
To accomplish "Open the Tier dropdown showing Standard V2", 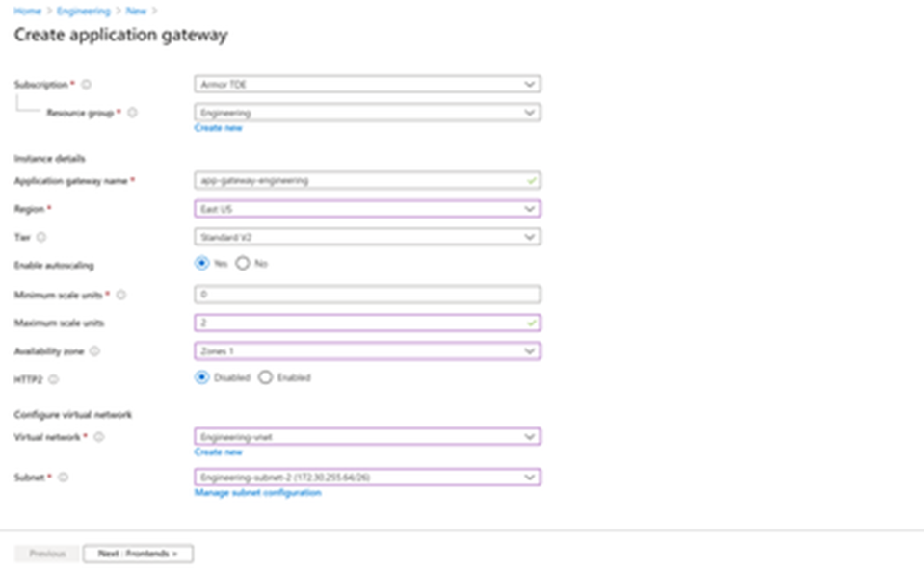I will (367, 237).
